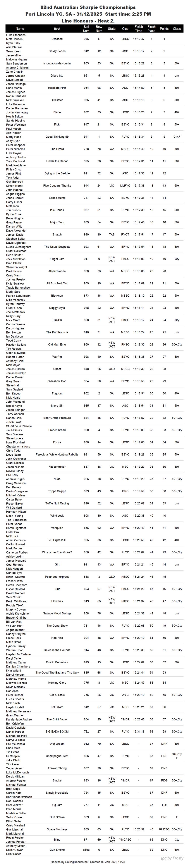Image resolution: width=189 pixels, height=868 pixels.
Task: Select the 'Space Monkeys' DSQ boat row
Action: pyautogui.click(x=57, y=829)
